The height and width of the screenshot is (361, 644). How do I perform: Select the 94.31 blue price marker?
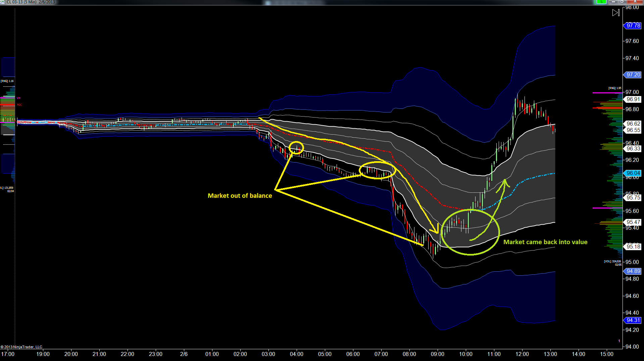[x=633, y=320]
